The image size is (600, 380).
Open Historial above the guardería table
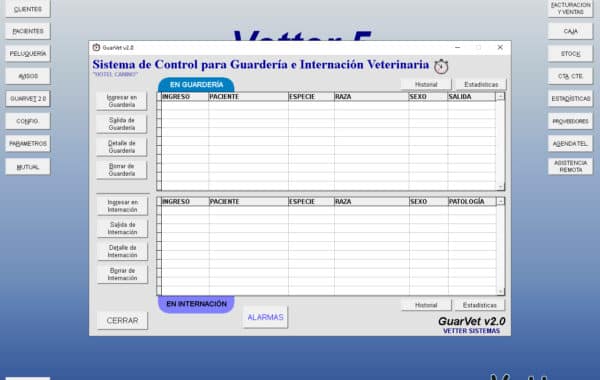click(426, 84)
